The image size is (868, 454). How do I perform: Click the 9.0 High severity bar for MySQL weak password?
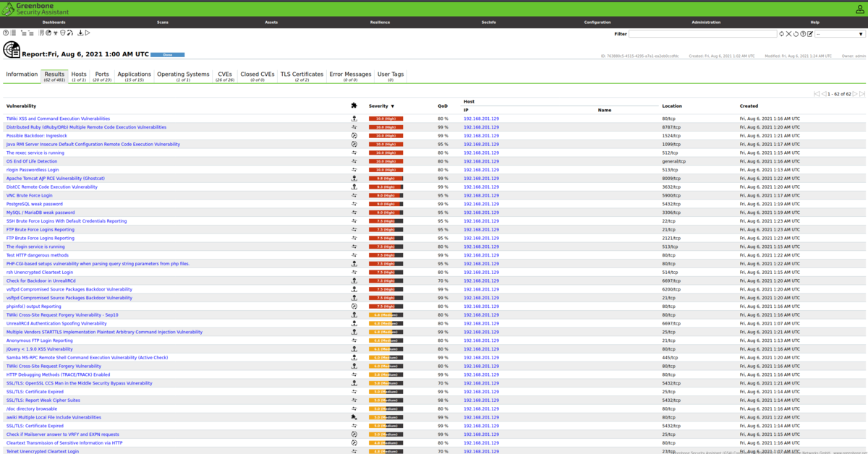[x=386, y=213]
